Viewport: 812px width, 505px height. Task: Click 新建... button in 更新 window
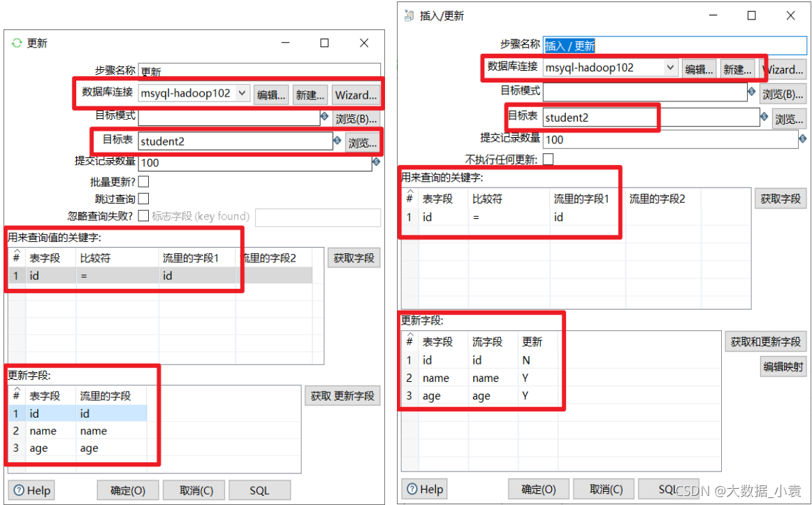[x=310, y=95]
